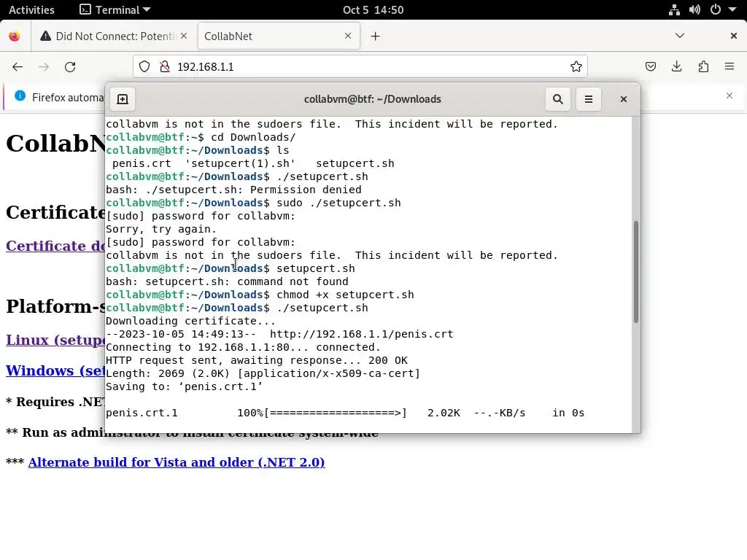Open the extensions puzzle icon
The image size is (747, 560).
pyautogui.click(x=703, y=66)
